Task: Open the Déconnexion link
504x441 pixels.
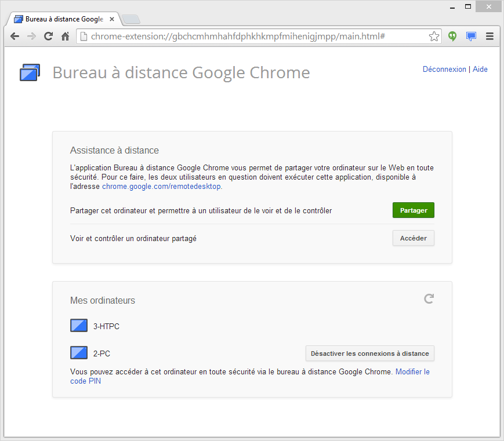Action: (444, 70)
